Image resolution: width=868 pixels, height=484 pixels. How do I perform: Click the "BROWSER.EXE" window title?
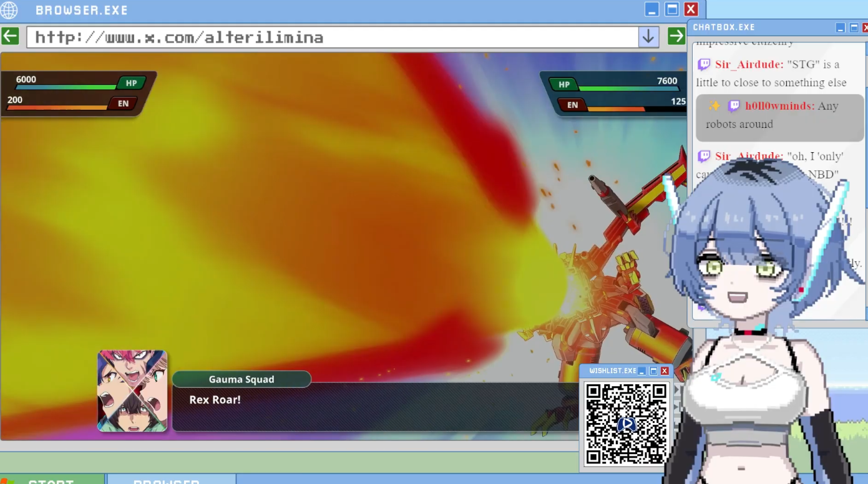point(82,10)
